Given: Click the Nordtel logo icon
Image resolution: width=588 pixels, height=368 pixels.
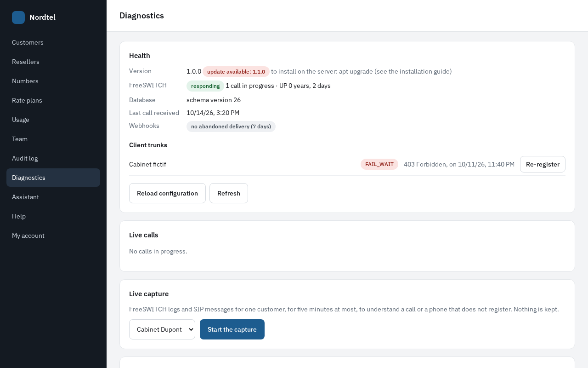Looking at the screenshot, I should coord(18,17).
